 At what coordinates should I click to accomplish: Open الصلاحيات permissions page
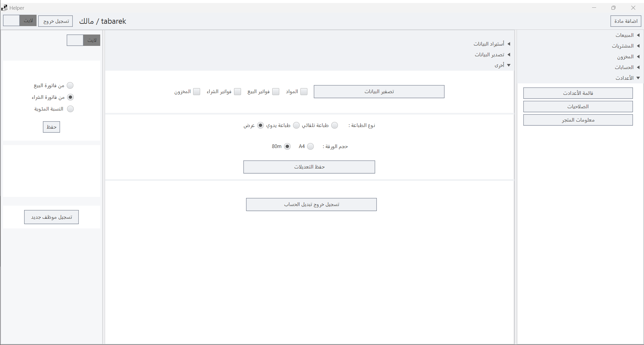click(x=578, y=107)
